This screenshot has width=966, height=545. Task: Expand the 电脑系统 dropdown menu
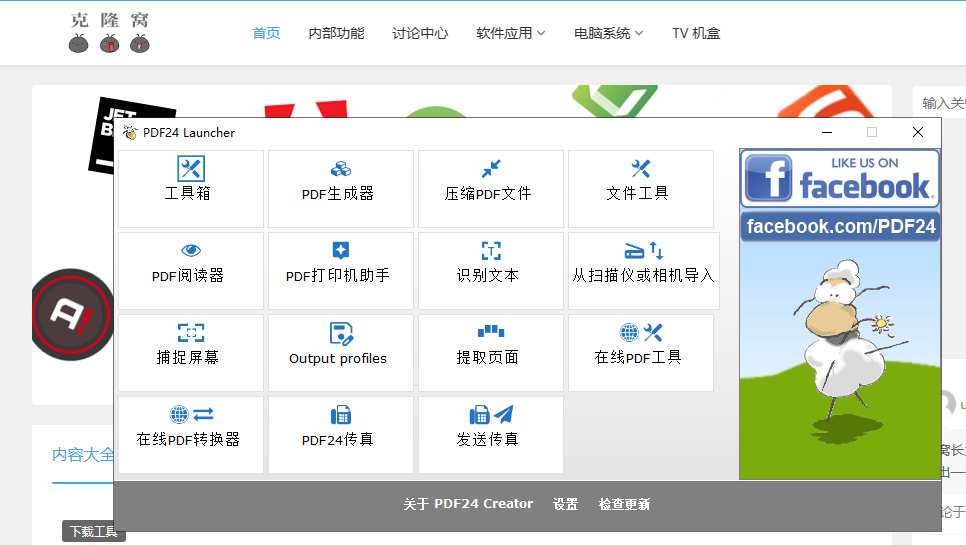coord(609,33)
